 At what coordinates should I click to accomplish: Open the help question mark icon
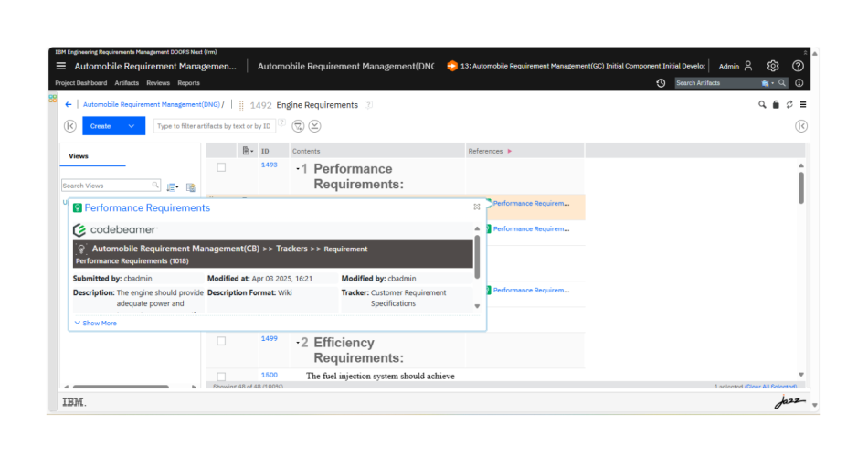coord(798,66)
